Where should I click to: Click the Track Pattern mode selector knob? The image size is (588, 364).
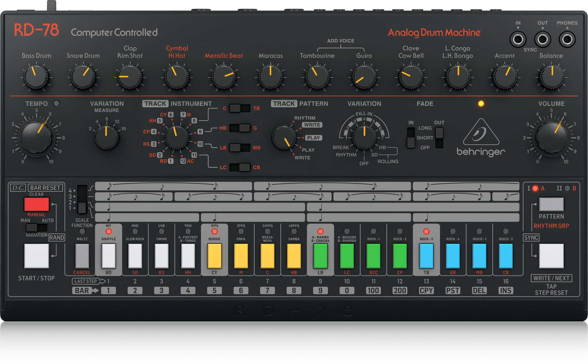[x=284, y=138]
